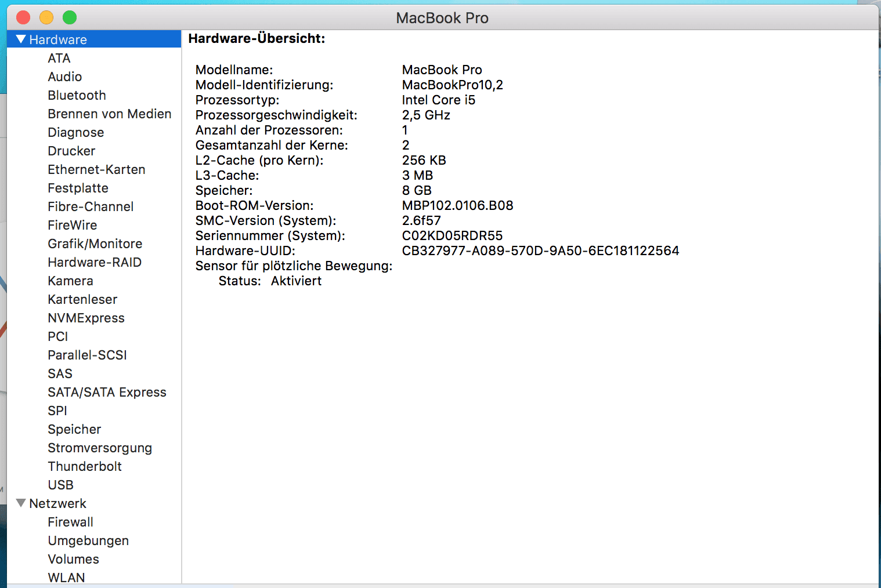Open Hardware-RAID entry
The height and width of the screenshot is (588, 881).
[95, 262]
